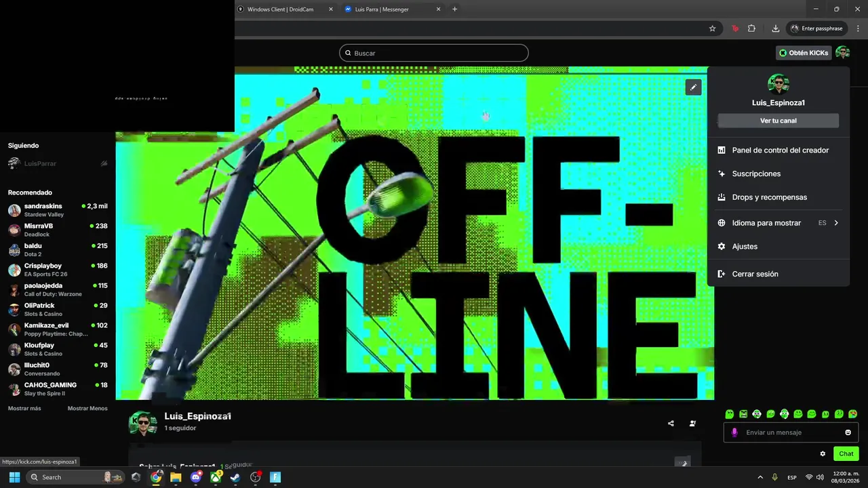This screenshot has width=868, height=488.
Task: Choose Cerrar sesión to log out
Action: [x=778, y=274]
